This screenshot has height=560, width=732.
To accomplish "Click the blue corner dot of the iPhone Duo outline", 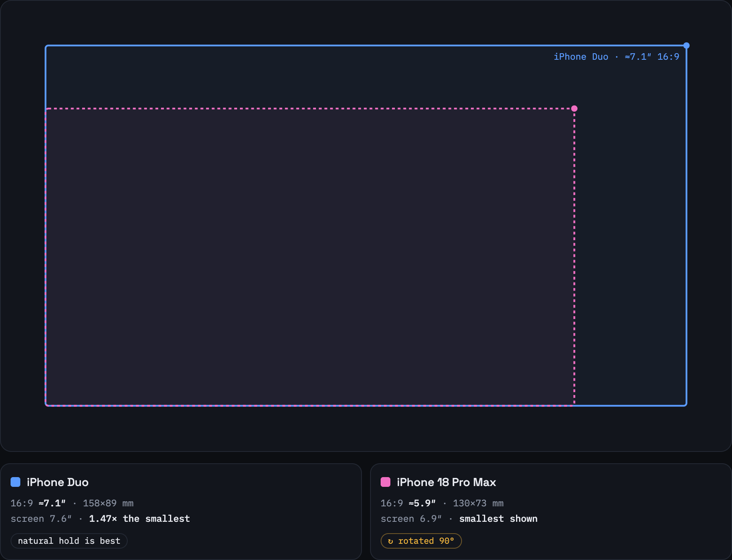I will [x=686, y=46].
